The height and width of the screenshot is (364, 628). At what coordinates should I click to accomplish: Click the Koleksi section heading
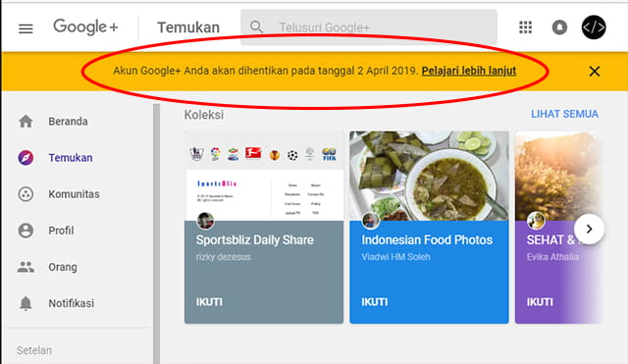point(204,115)
